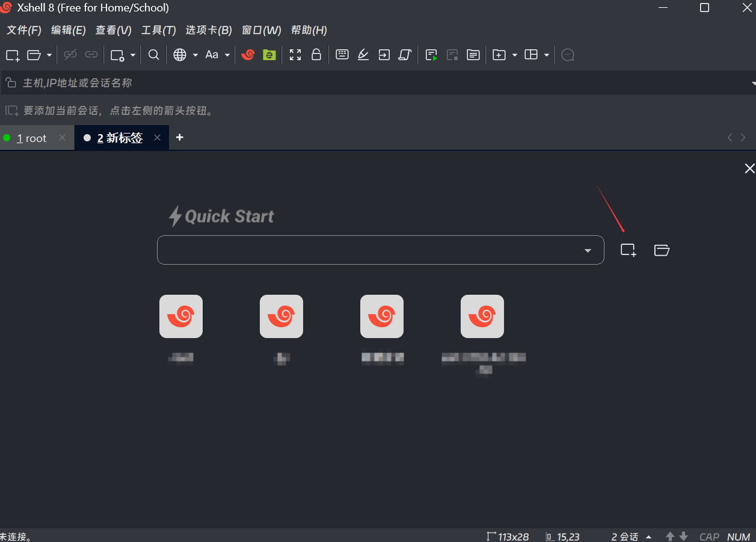Click the Reconnect link toolbar icon
This screenshot has width=756, height=542.
(91, 55)
